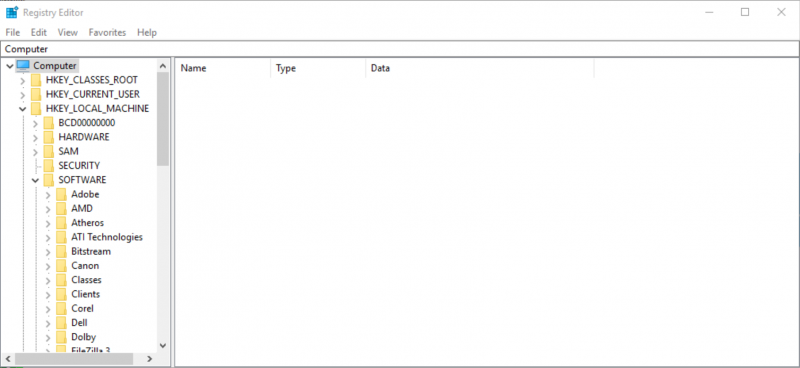The width and height of the screenshot is (800, 368).
Task: Expand the HKEY_CURRENT_USER key
Action: pyautogui.click(x=22, y=94)
